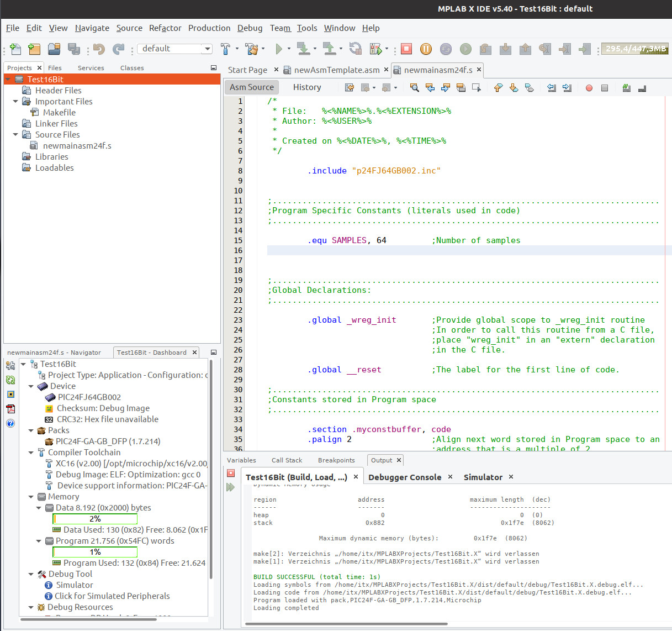Shift line left in editor toolbar
672x631 pixels.
pos(552,87)
